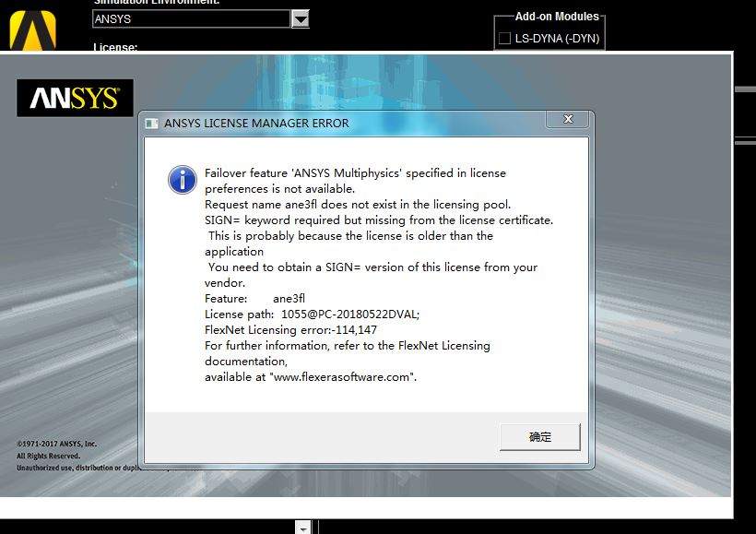Image resolution: width=756 pixels, height=534 pixels.
Task: Click the 'Failover feature ANSYS Multiphysics' line
Action: point(355,173)
